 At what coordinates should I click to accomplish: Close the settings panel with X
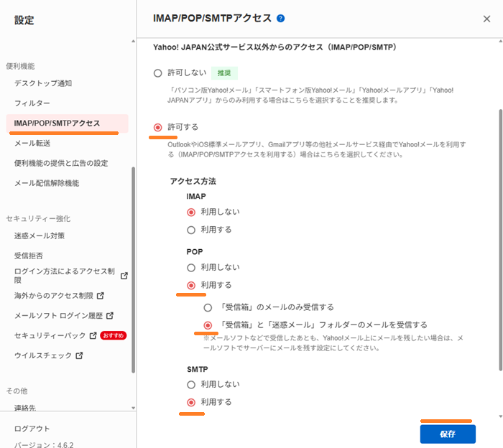pyautogui.click(x=487, y=19)
